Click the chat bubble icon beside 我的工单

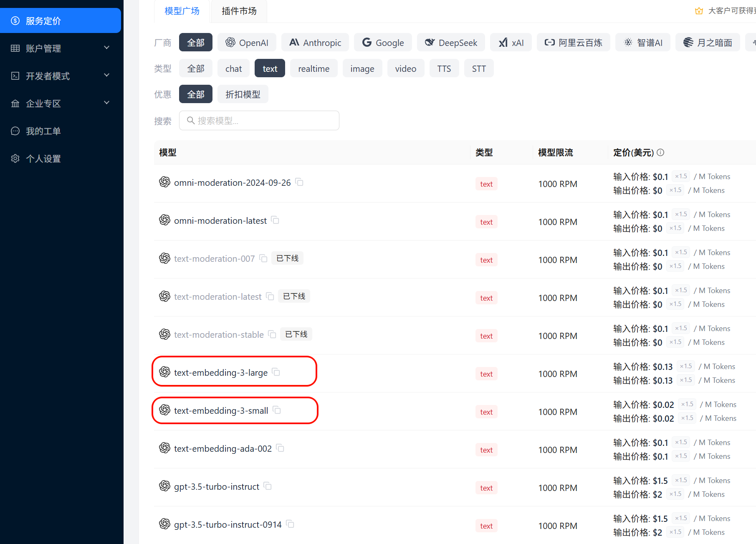(x=15, y=131)
